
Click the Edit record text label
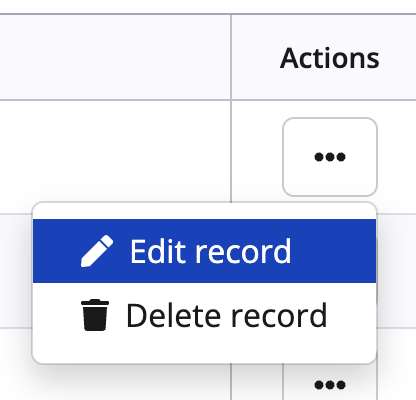click(211, 251)
